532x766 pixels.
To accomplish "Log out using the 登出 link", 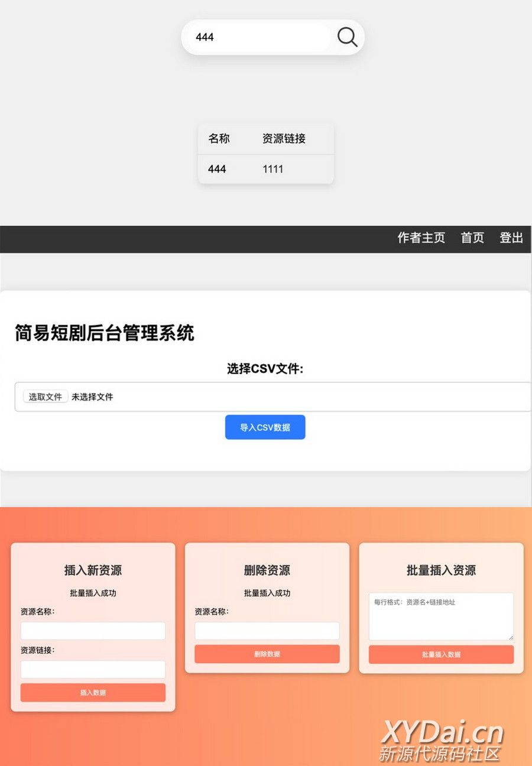I will [511, 238].
